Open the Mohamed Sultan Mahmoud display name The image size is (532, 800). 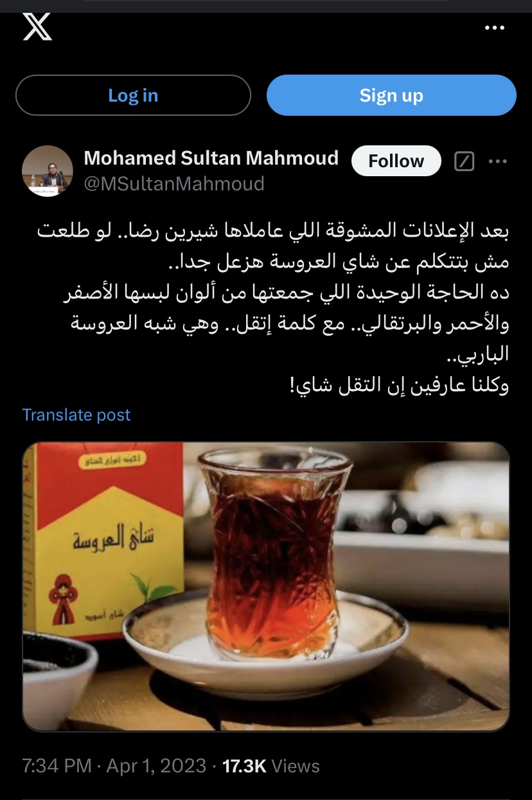coord(211,158)
